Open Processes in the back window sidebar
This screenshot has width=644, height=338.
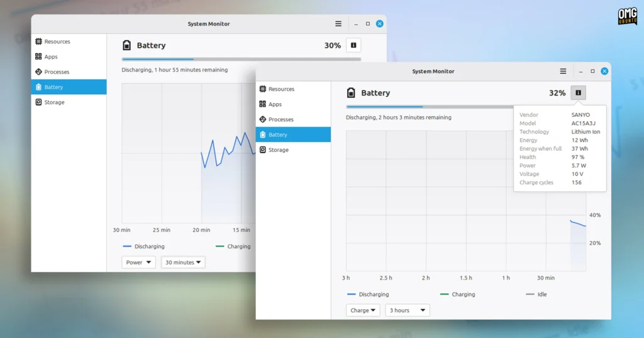point(69,72)
